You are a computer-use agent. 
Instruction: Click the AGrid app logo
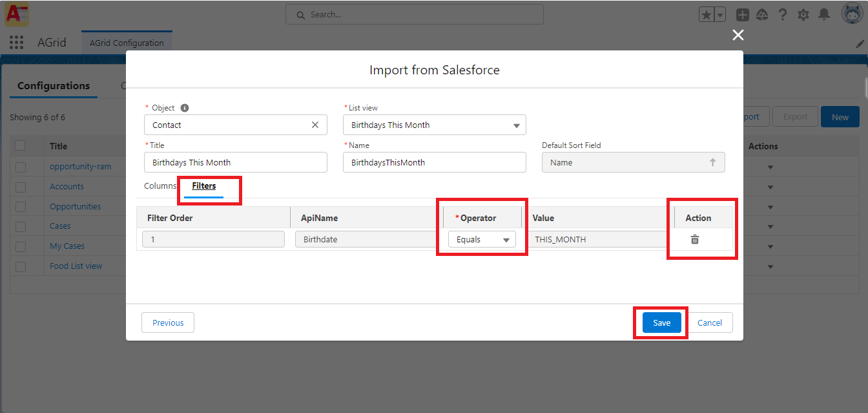pos(16,14)
